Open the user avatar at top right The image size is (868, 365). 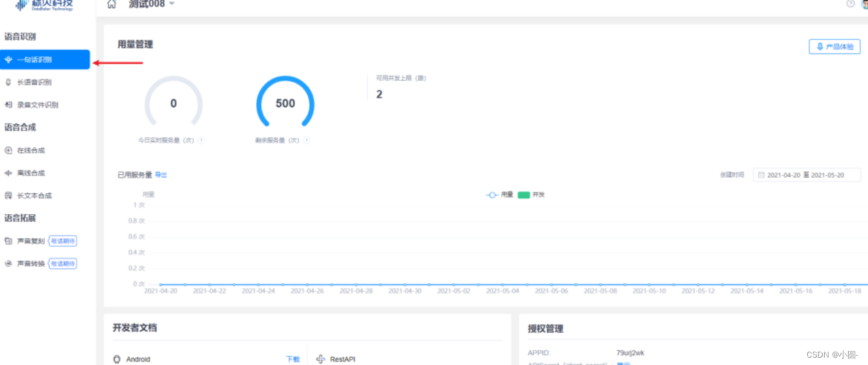click(x=865, y=3)
